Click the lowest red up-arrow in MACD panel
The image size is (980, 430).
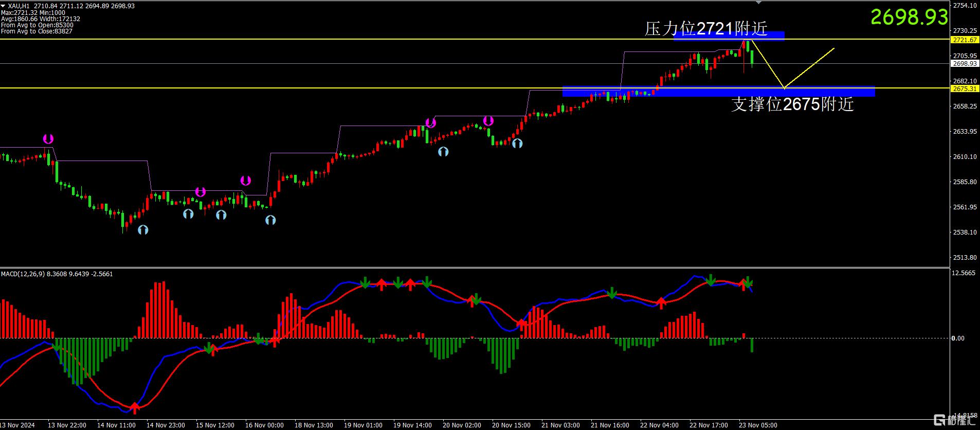coord(135,408)
